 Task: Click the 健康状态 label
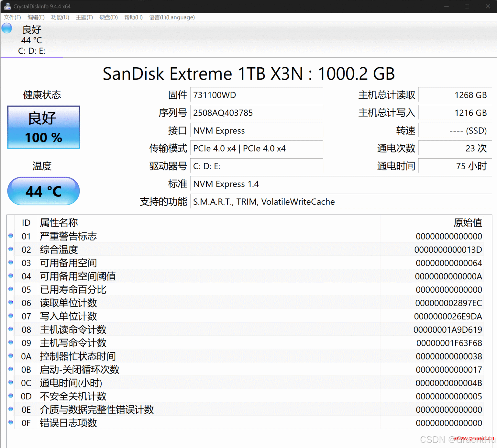[42, 95]
